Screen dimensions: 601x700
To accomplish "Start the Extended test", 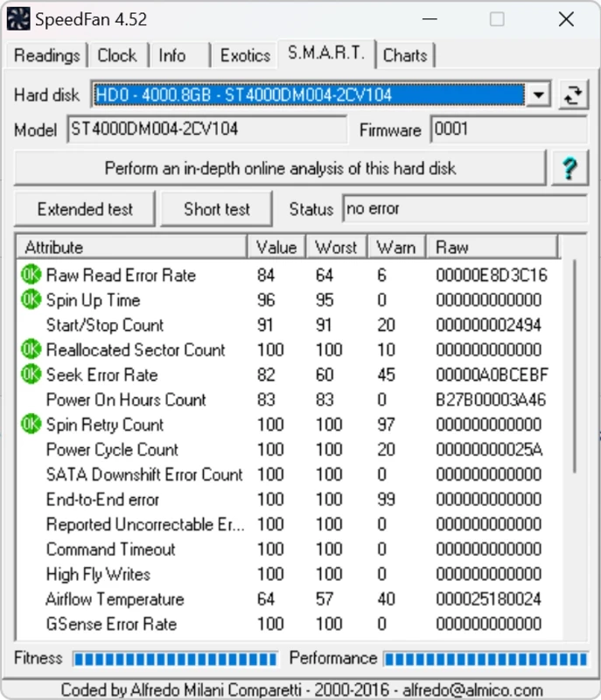I will (x=85, y=209).
